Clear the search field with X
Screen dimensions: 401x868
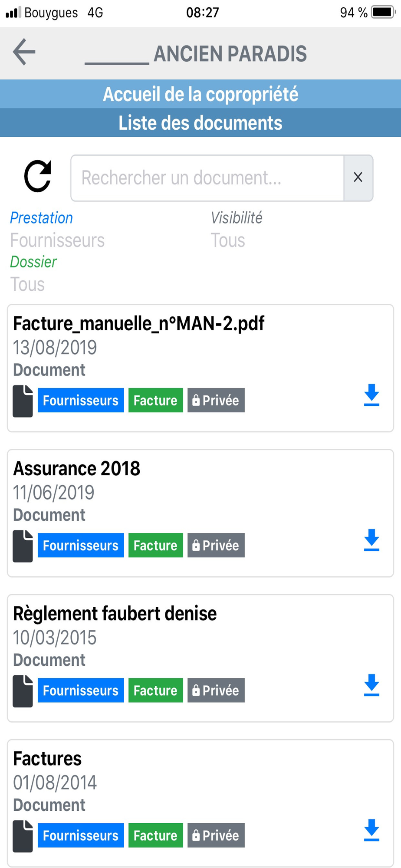tap(358, 178)
